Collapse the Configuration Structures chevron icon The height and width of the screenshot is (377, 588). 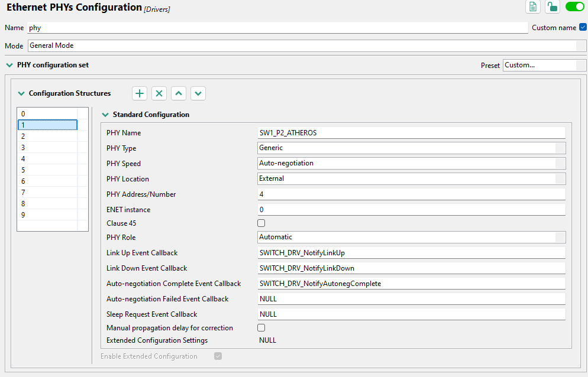coord(21,93)
